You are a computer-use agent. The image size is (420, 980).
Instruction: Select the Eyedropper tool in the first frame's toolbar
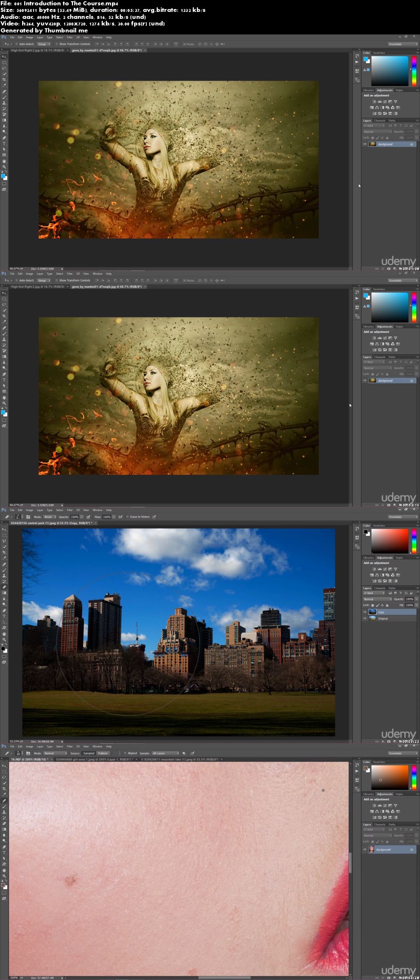5,85
